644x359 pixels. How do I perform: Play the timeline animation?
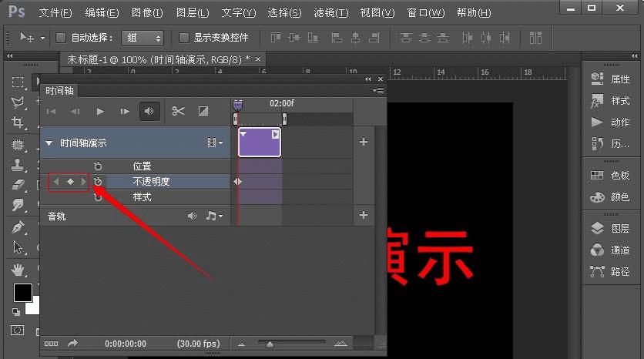pos(100,111)
